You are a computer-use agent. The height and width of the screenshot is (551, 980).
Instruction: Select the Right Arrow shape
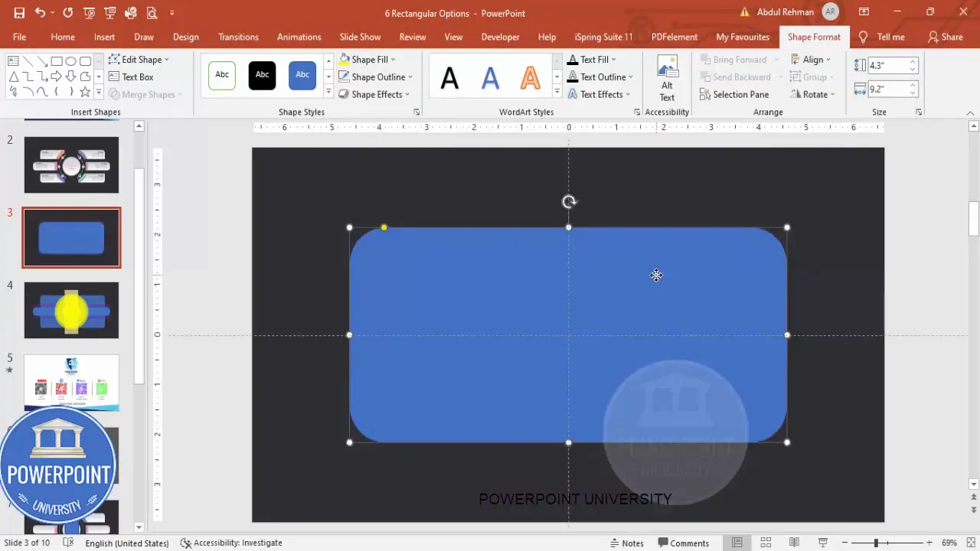[57, 77]
